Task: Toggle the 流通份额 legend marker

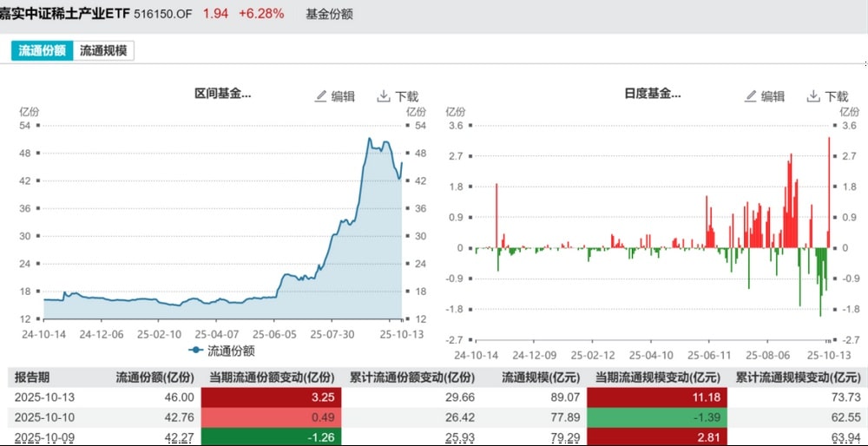Action: (x=196, y=351)
